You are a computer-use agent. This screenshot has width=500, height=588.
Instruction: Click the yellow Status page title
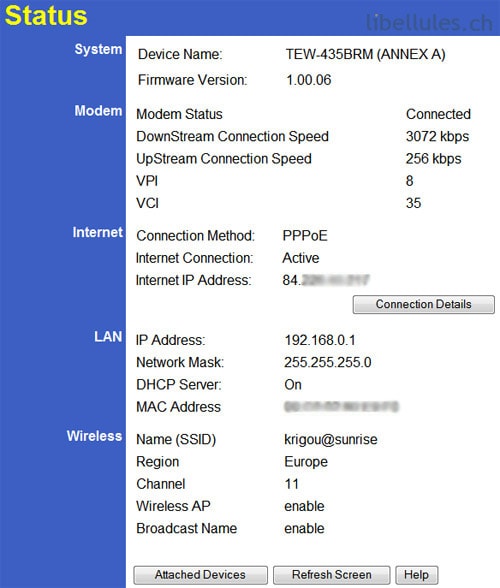[x=46, y=16]
